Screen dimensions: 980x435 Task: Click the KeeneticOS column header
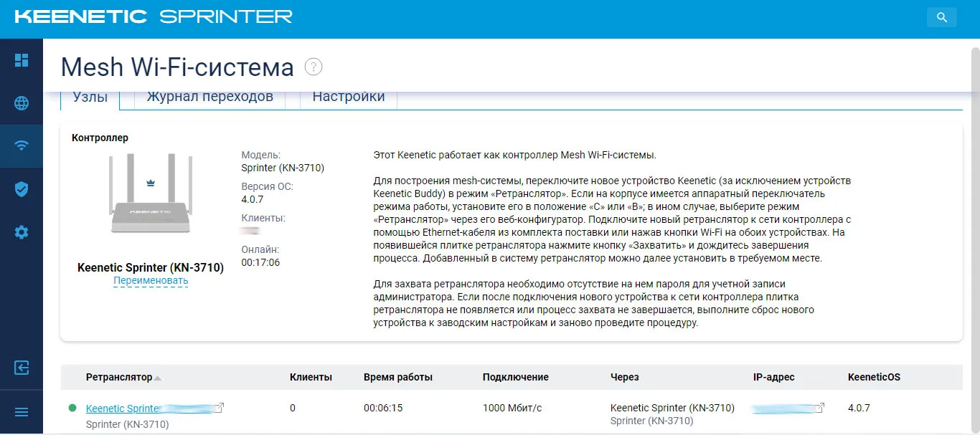pos(874,377)
